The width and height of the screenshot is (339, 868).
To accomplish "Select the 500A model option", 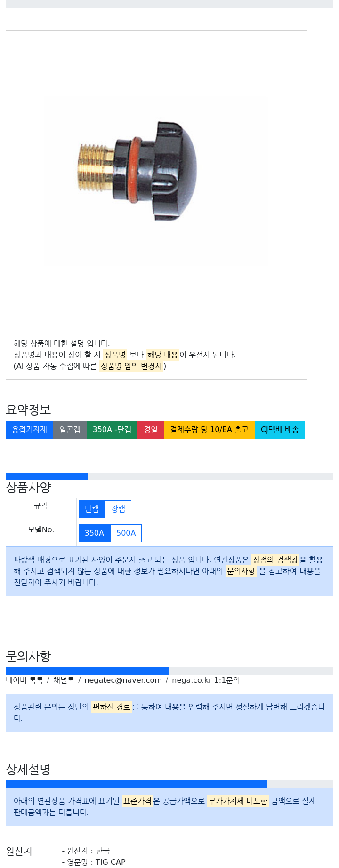I will [x=126, y=533].
